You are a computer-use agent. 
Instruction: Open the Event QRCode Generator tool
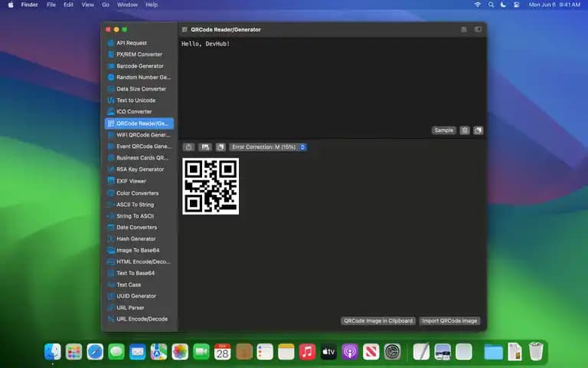click(139, 146)
